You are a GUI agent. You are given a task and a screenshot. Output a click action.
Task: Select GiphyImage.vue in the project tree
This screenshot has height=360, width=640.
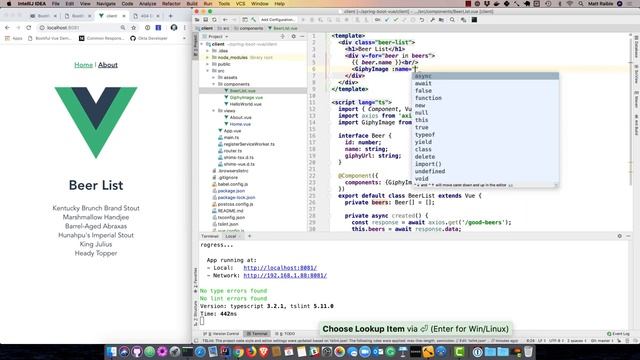tap(246, 98)
